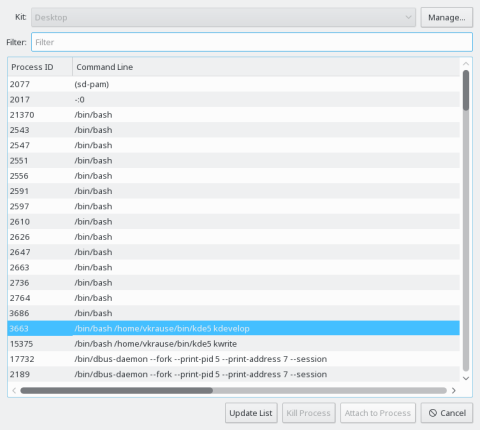480x430 pixels.
Task: Select the process 2017 row
Action: (233, 99)
